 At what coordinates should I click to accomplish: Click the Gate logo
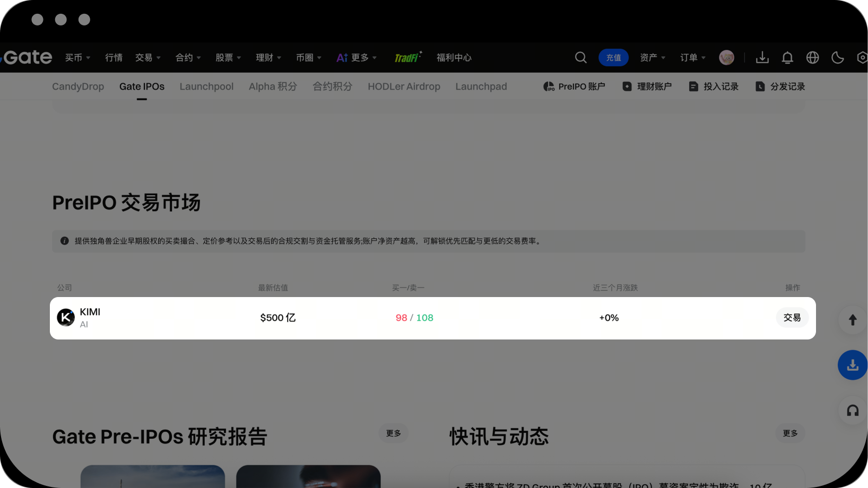click(x=27, y=57)
